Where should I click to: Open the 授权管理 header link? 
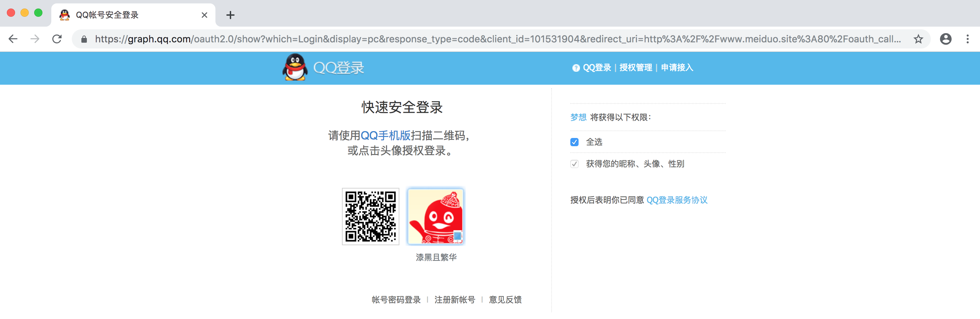[636, 68]
